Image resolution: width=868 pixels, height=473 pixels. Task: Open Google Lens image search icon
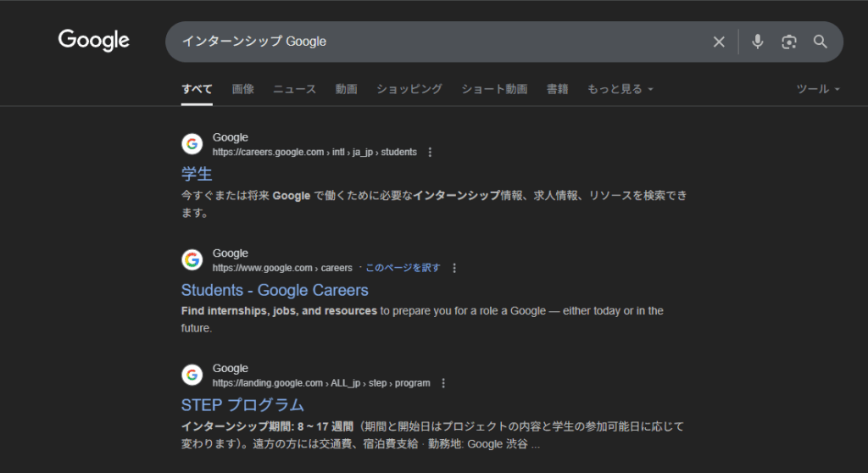pyautogui.click(x=789, y=42)
